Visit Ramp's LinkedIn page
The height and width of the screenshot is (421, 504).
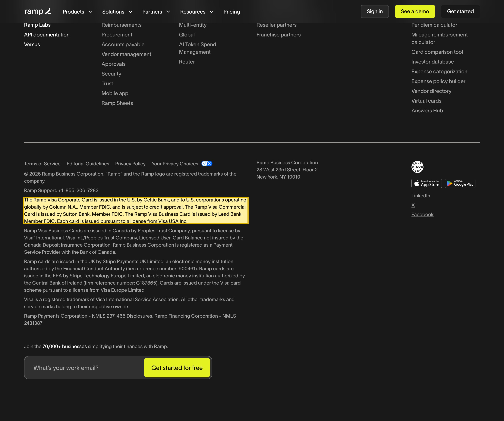coord(421,195)
